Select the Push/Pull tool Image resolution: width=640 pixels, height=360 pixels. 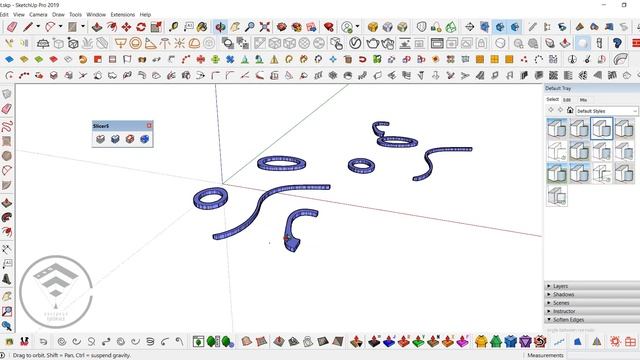click(x=97, y=27)
